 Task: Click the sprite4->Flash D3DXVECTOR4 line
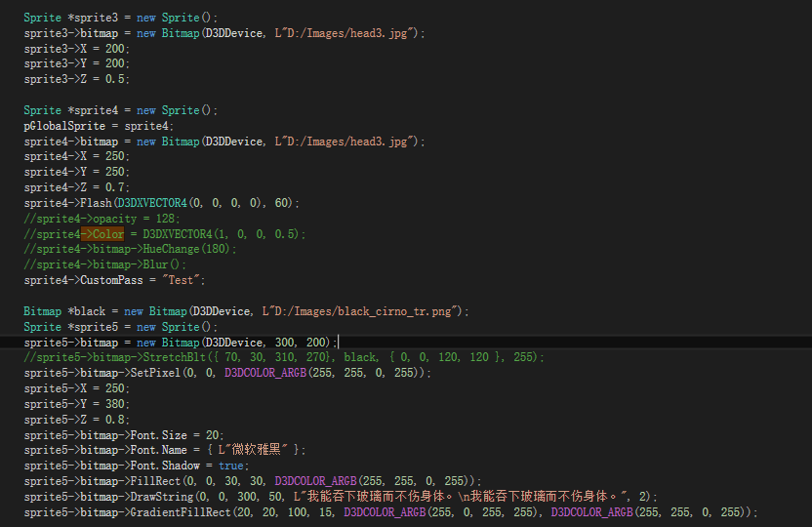coord(162,203)
